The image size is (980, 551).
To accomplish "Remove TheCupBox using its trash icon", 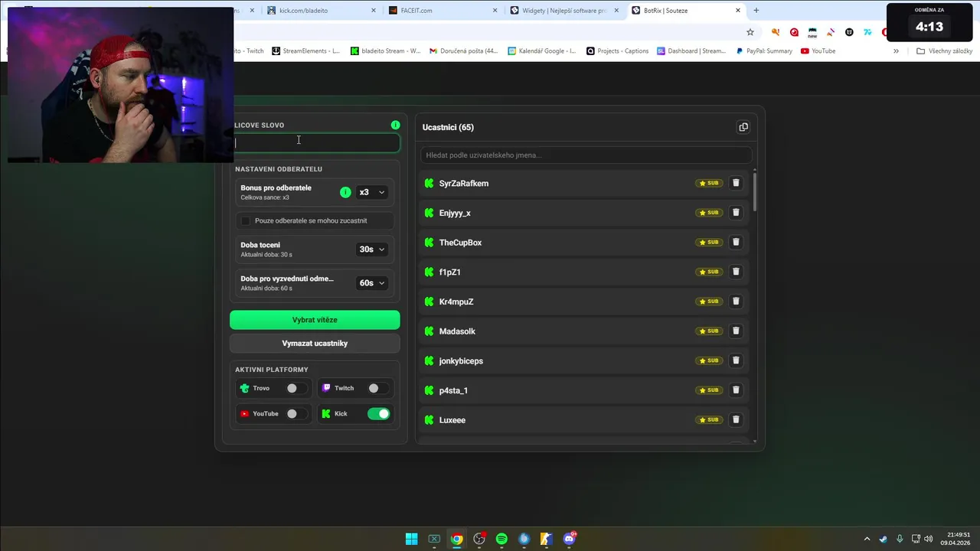I will pos(736,242).
